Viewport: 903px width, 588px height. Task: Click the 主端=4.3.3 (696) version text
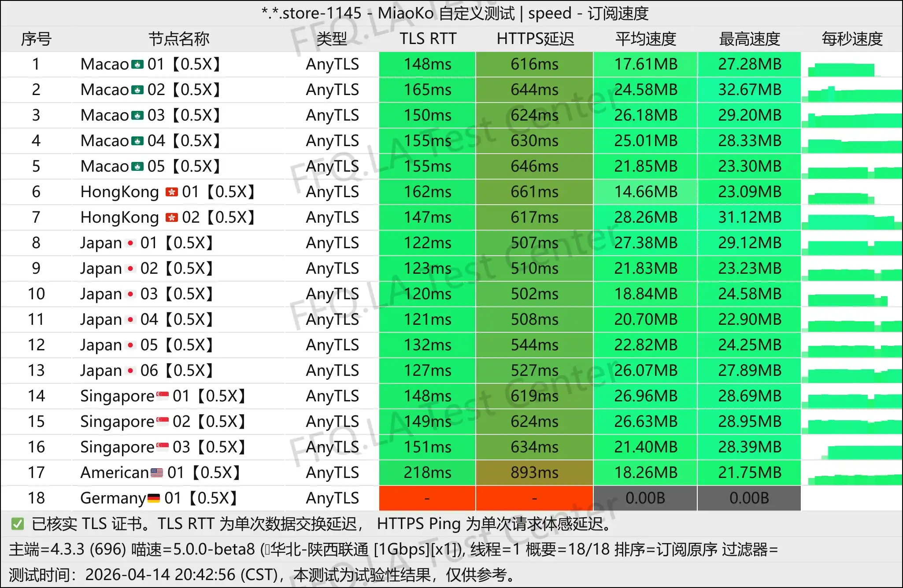68,549
